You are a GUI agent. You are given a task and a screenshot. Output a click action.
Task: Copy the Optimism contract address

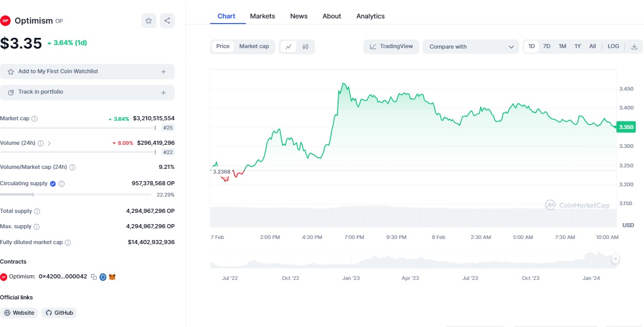[x=94, y=277]
